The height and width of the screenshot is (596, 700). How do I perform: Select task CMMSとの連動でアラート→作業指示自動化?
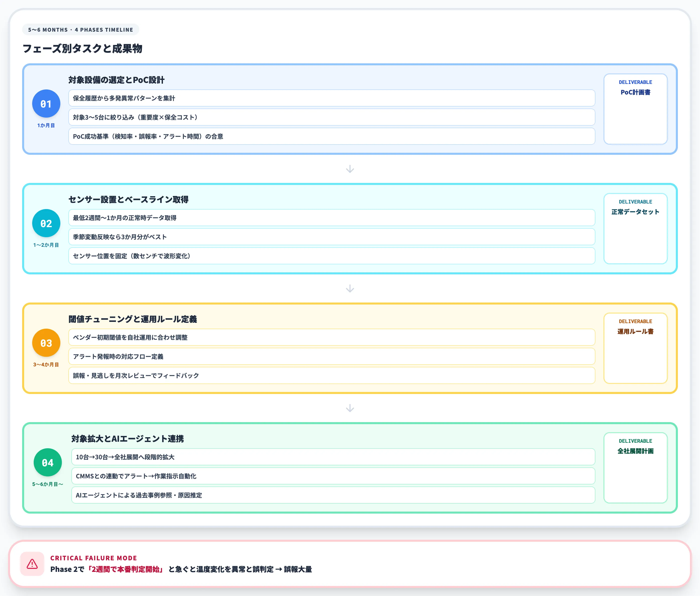click(333, 476)
